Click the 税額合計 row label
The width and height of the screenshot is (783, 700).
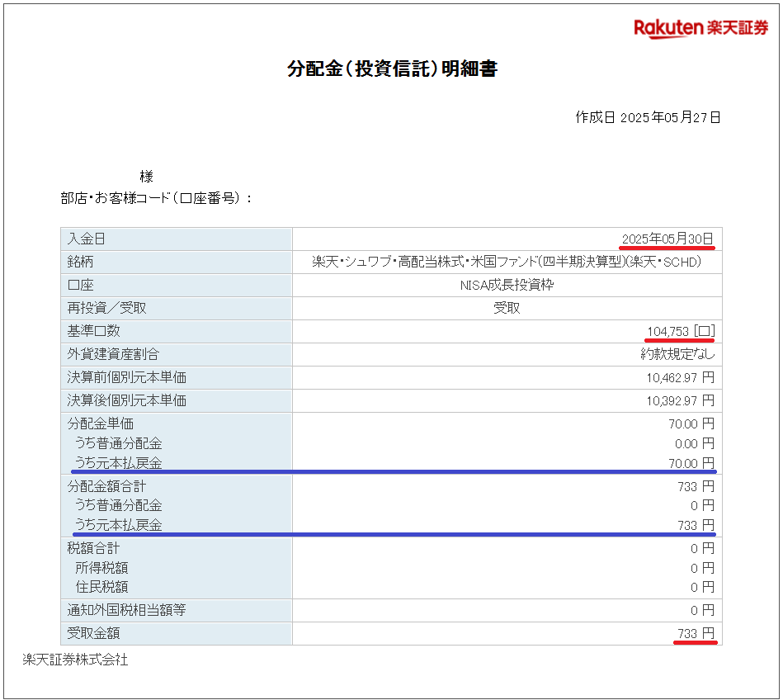(93, 548)
